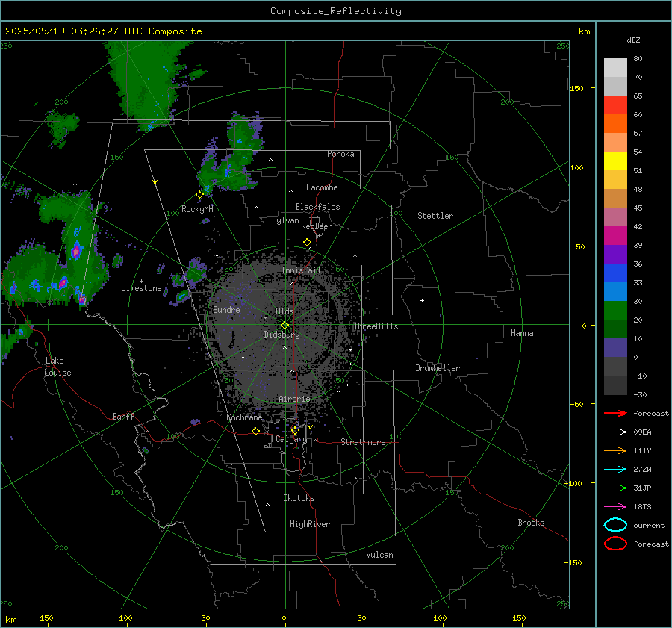Click the yellow radar-site diamond at Didsbury
Screen dimensions: 672x628
(x=284, y=325)
